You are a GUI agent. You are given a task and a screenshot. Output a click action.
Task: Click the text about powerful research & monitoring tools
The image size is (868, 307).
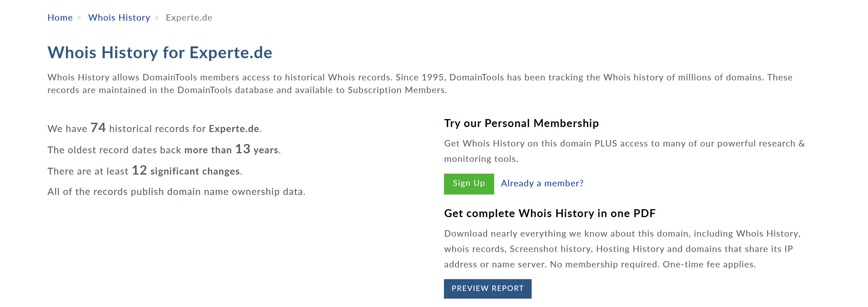point(624,151)
